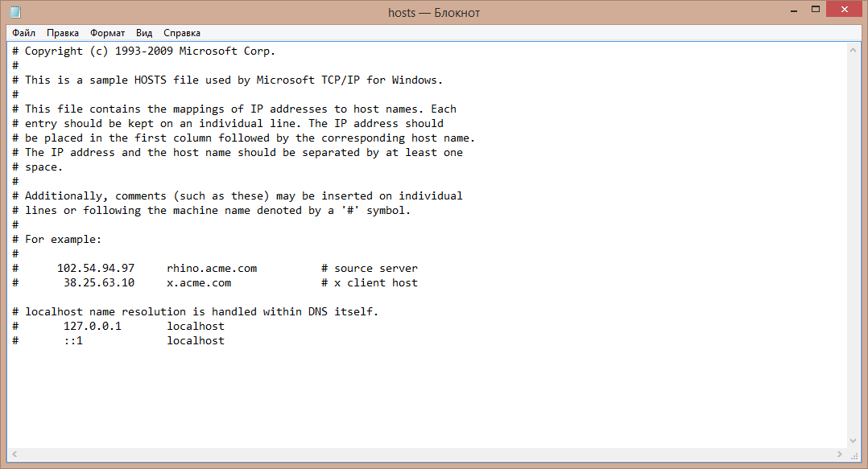
Task: Open the Вид menu
Action: (144, 33)
